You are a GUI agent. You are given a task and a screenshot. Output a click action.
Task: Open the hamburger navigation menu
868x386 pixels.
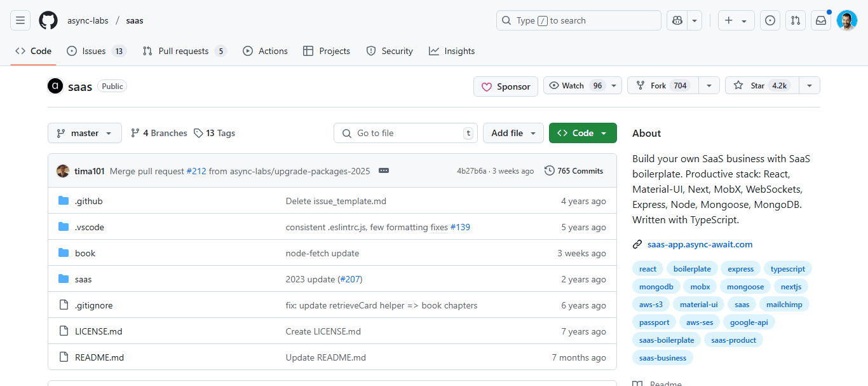click(20, 20)
